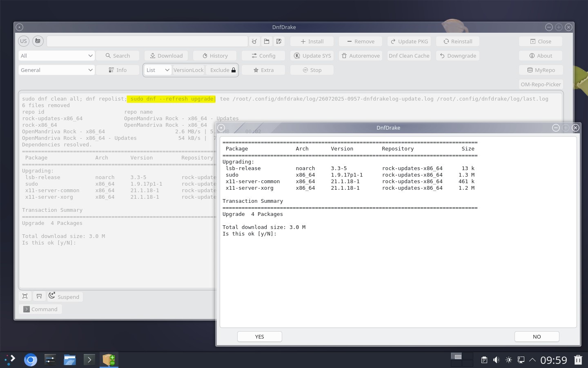Click the Remove button
Image resolution: width=588 pixels, height=368 pixels.
361,41
